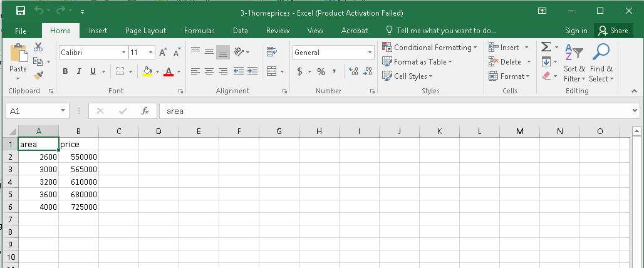Screen dimensions: 644x268
Task: Set Middle Align vertical alignment
Action: click(x=209, y=52)
